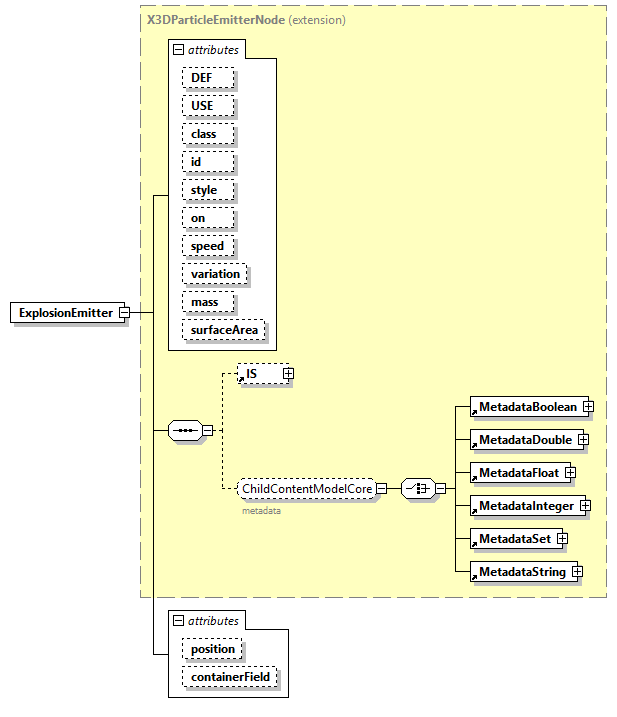Select the MetadataSet element
The width and height of the screenshot is (617, 717).
[x=516, y=539]
